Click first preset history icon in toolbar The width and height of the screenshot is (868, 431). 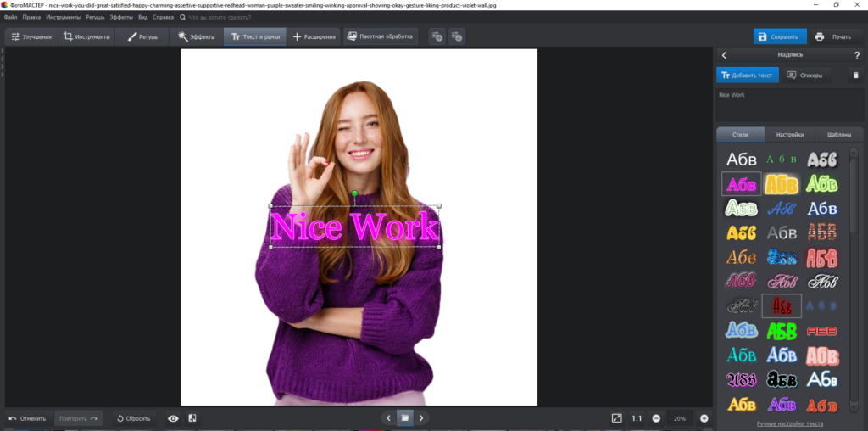point(437,37)
